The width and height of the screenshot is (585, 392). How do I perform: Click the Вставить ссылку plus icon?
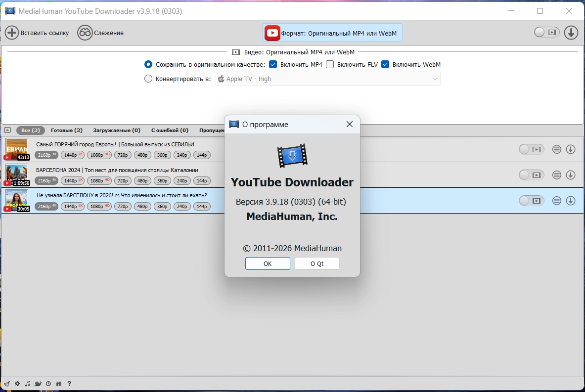pyautogui.click(x=12, y=33)
